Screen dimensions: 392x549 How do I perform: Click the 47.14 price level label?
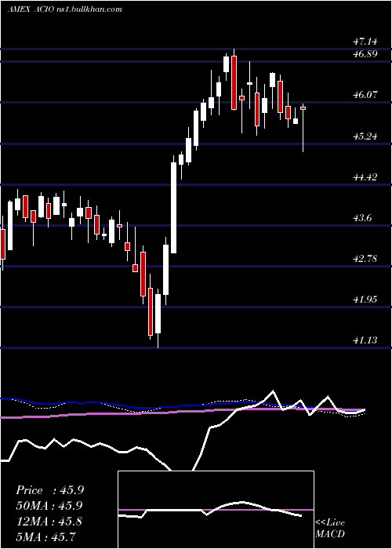[365, 42]
